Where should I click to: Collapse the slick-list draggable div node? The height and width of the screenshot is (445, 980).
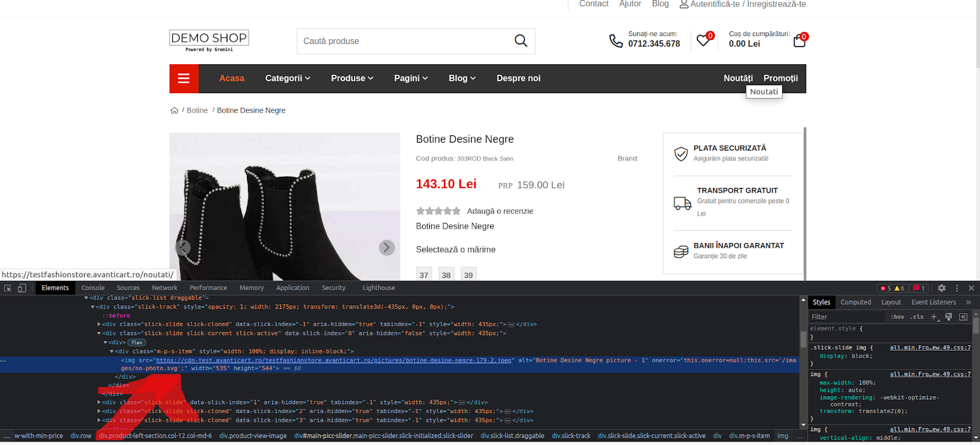pos(86,298)
